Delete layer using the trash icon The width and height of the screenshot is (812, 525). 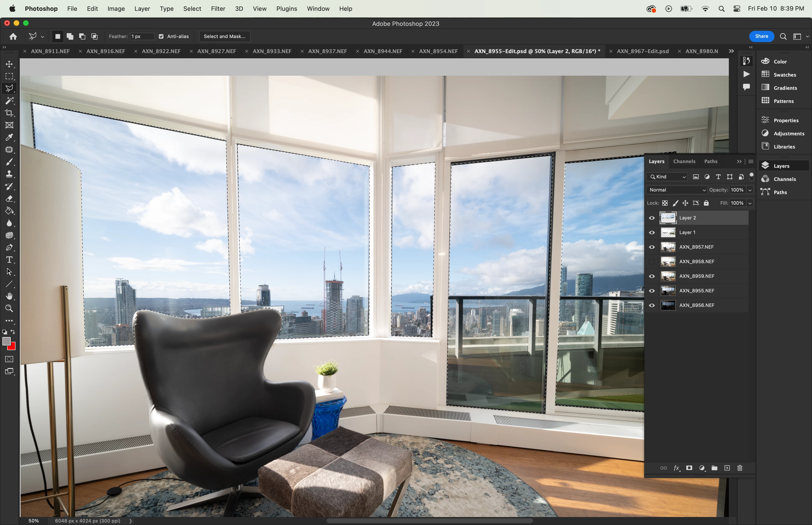740,468
